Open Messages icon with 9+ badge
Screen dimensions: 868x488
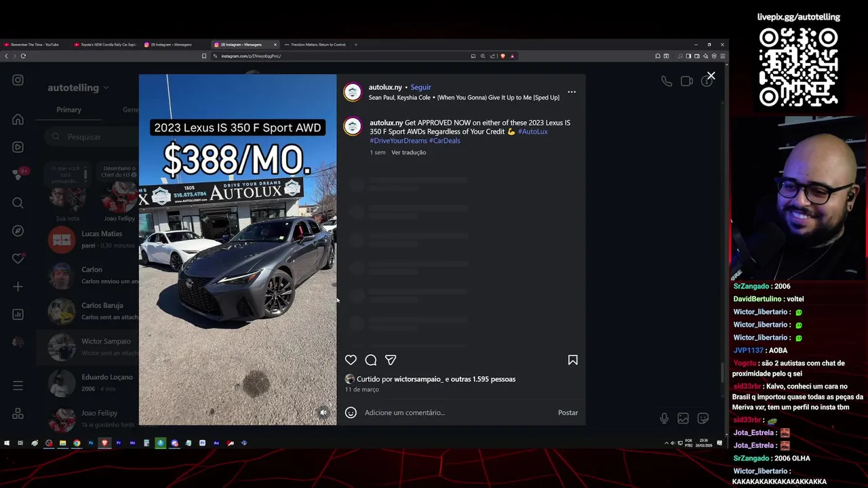(x=19, y=174)
